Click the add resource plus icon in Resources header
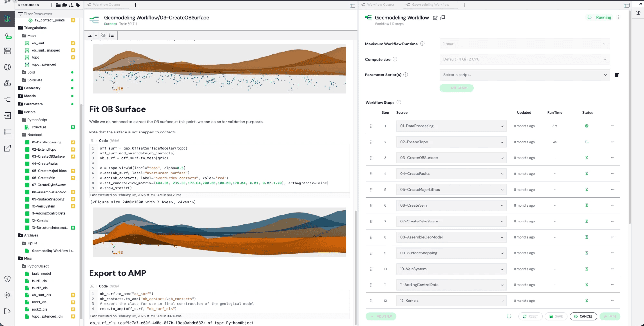644x326 pixels. click(52, 5)
